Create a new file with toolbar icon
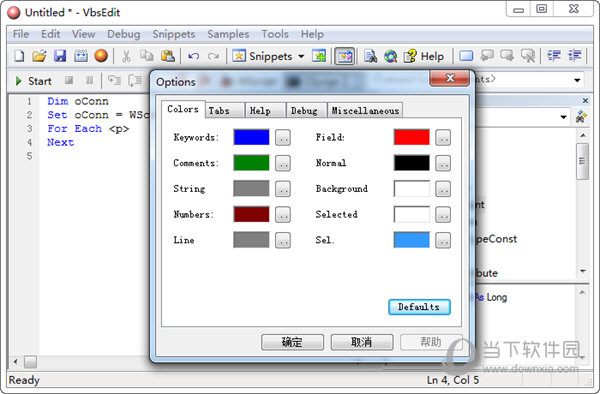 (19, 56)
